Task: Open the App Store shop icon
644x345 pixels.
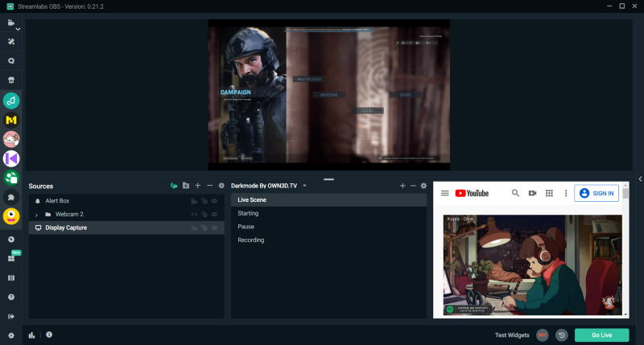Action: point(11,80)
